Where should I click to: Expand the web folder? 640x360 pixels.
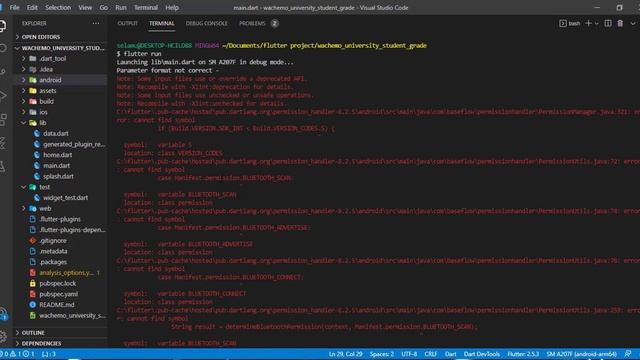(x=45, y=208)
